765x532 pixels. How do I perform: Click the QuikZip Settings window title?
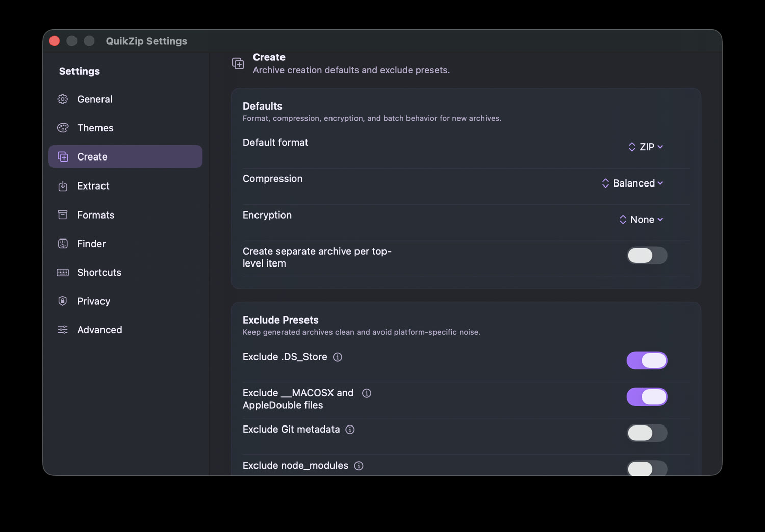(x=146, y=41)
